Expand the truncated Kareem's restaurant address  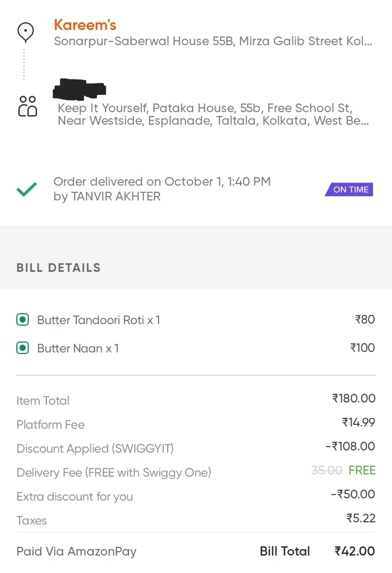coord(212,41)
